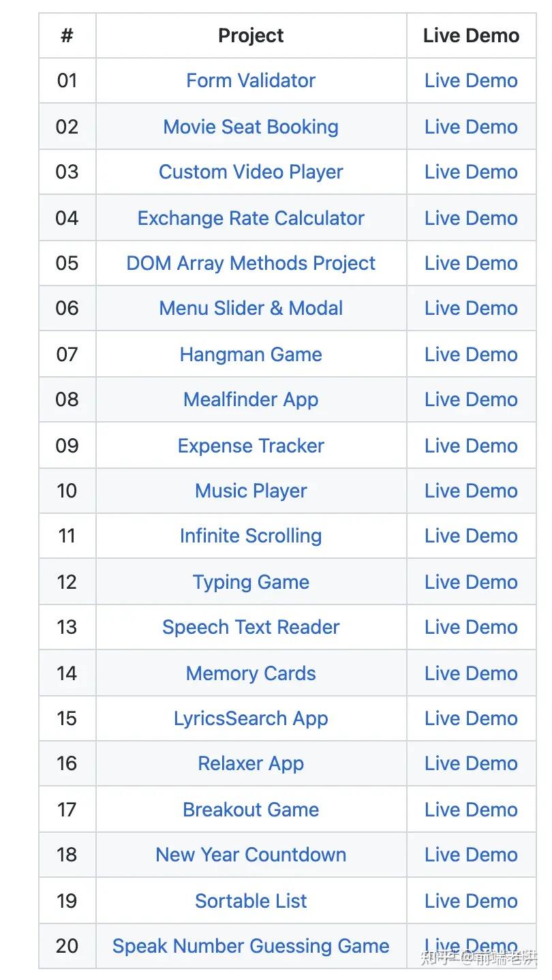Launch the Music Player Live Demo
Screen dimensions: 552x980
pos(471,491)
